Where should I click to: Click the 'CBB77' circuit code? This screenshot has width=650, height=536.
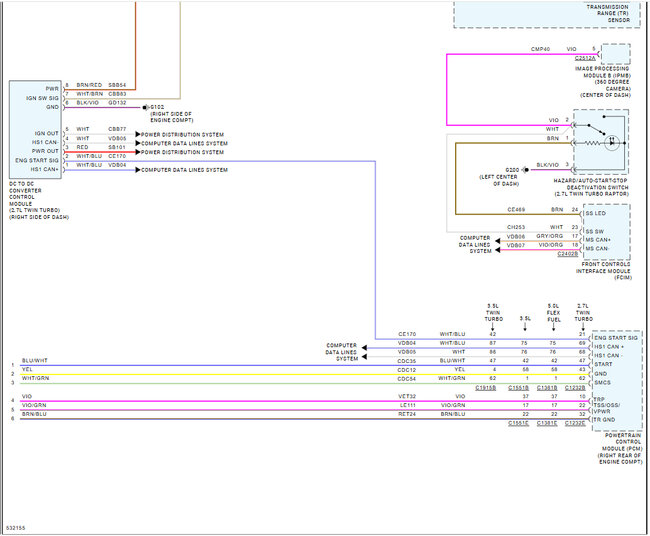(117, 129)
